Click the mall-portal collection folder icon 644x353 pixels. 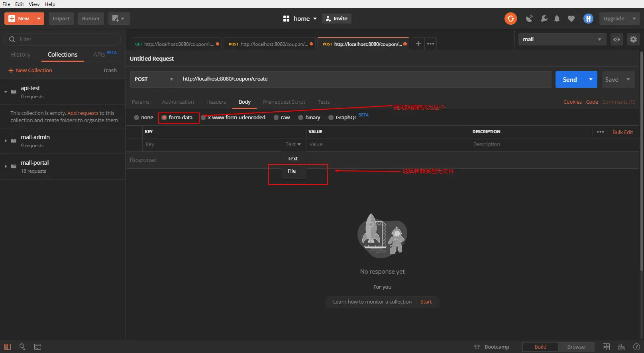[x=14, y=166]
